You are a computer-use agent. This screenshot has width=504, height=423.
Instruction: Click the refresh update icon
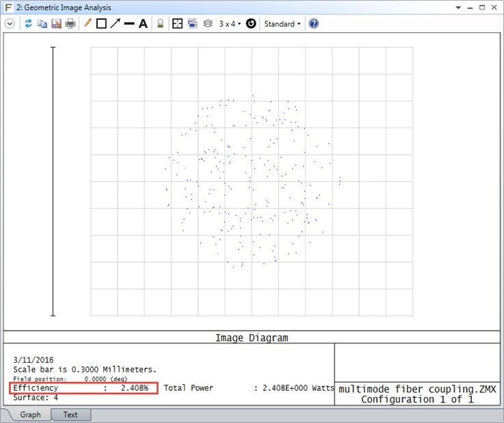click(29, 24)
